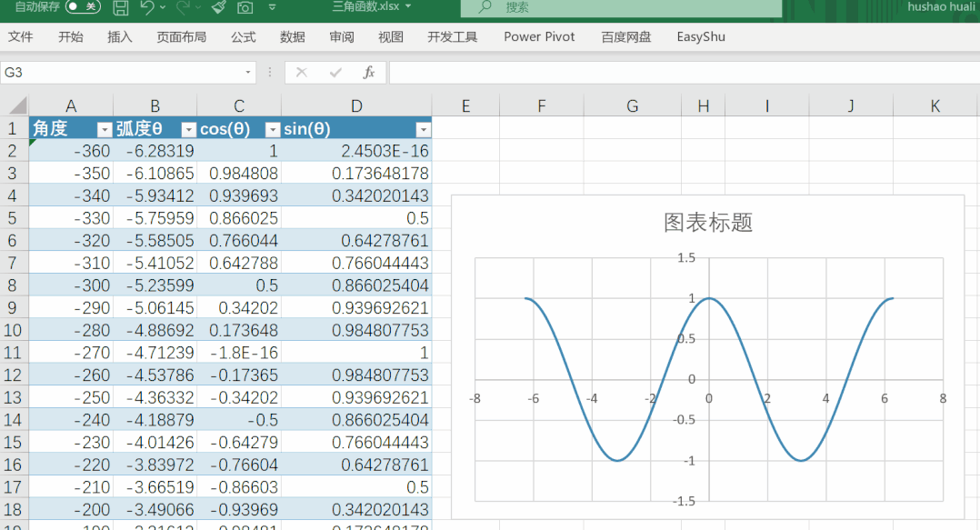980x530 pixels.
Task: Select column A header
Action: [71, 105]
